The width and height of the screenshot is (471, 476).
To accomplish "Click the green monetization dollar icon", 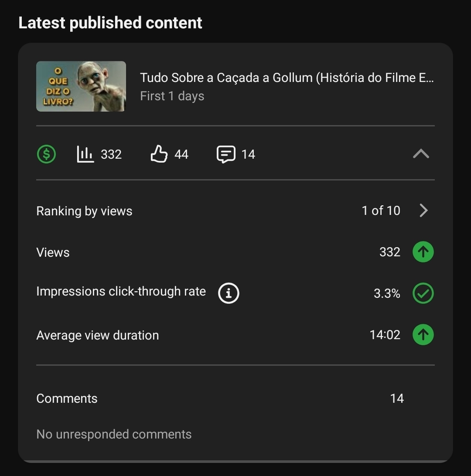I will pyautogui.click(x=46, y=154).
